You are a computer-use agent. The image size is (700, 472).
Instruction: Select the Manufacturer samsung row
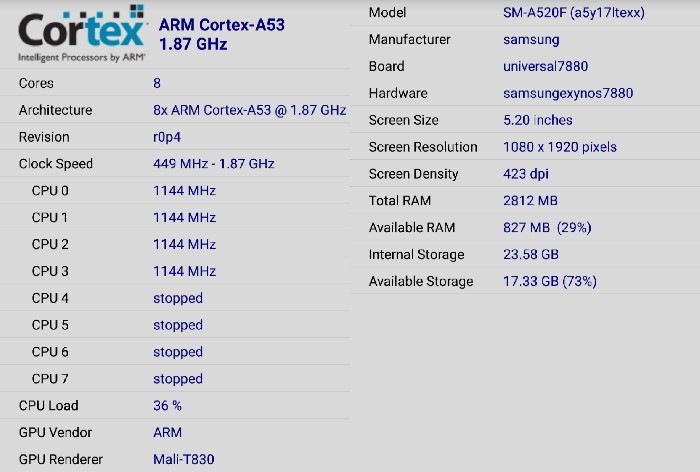coord(525,39)
